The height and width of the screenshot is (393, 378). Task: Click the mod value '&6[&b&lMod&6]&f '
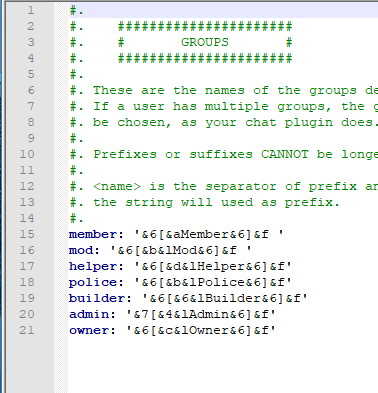tap(181, 250)
